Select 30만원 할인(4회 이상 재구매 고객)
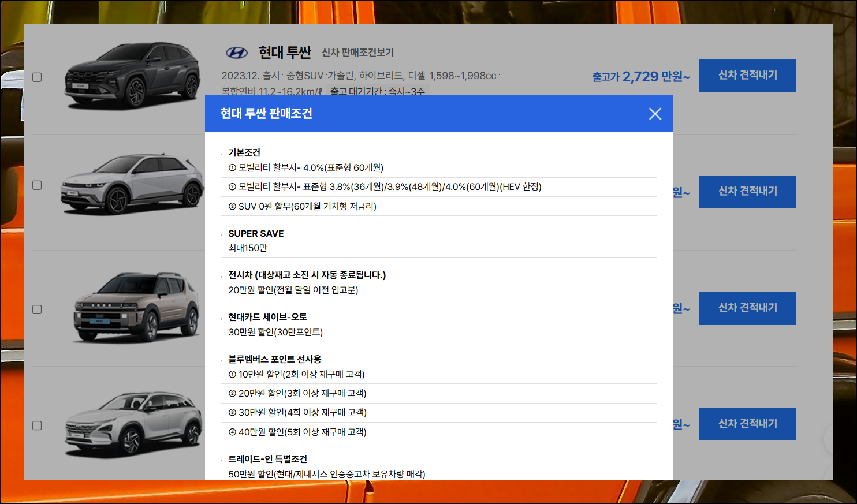 click(297, 412)
